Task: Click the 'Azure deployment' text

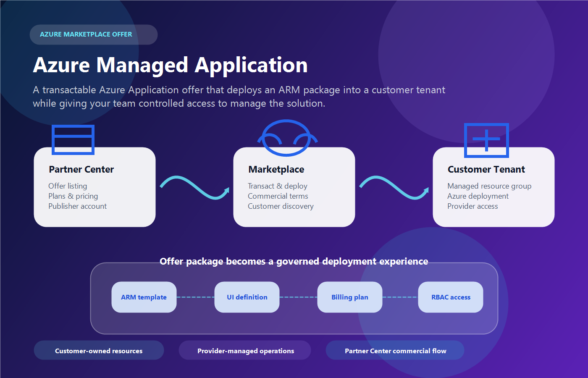Action: [478, 196]
